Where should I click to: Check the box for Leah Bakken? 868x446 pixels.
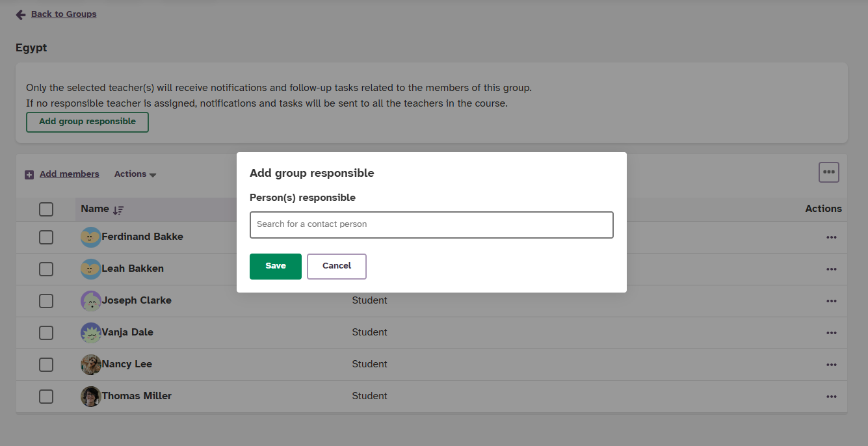click(x=46, y=269)
